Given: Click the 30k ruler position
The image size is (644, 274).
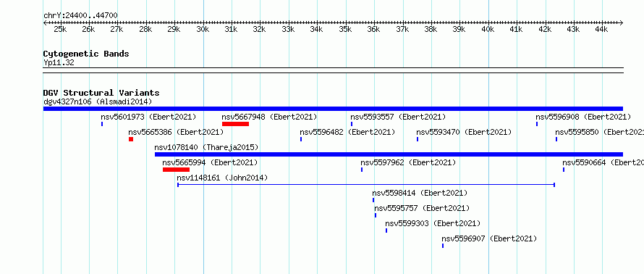Looking at the screenshot, I should 203,30.
